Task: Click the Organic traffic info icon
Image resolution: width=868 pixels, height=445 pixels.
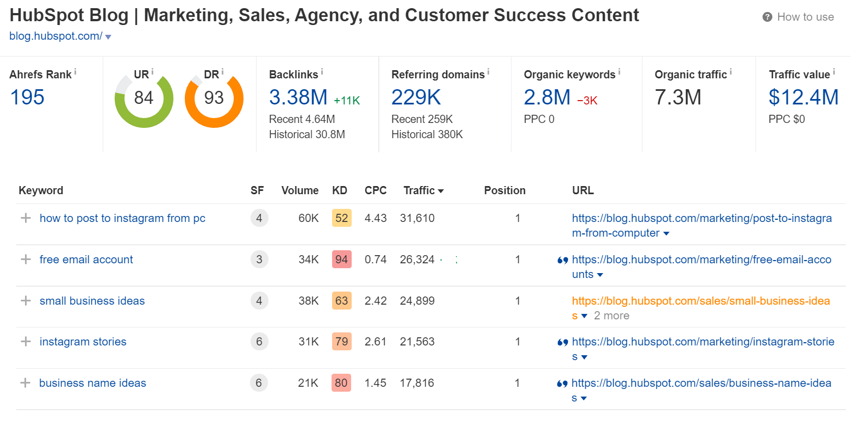Action: click(x=730, y=71)
